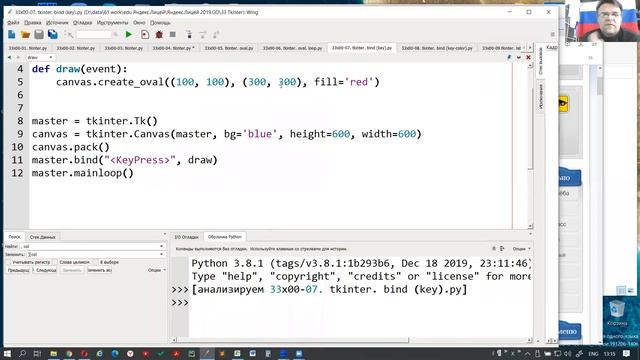Click the Step Out debugger icon
Viewport: 640px width, 360px height.
point(216,35)
